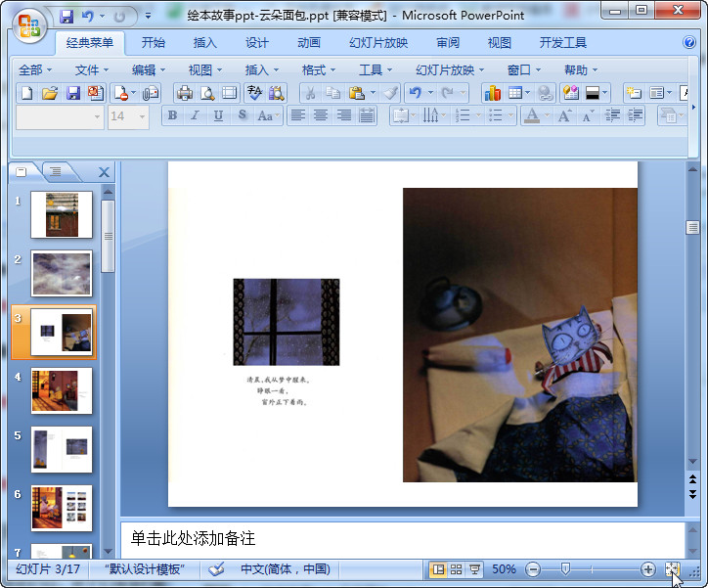Image resolution: width=708 pixels, height=588 pixels.
Task: Open the 审阅 ribbon tab
Action: 448,43
